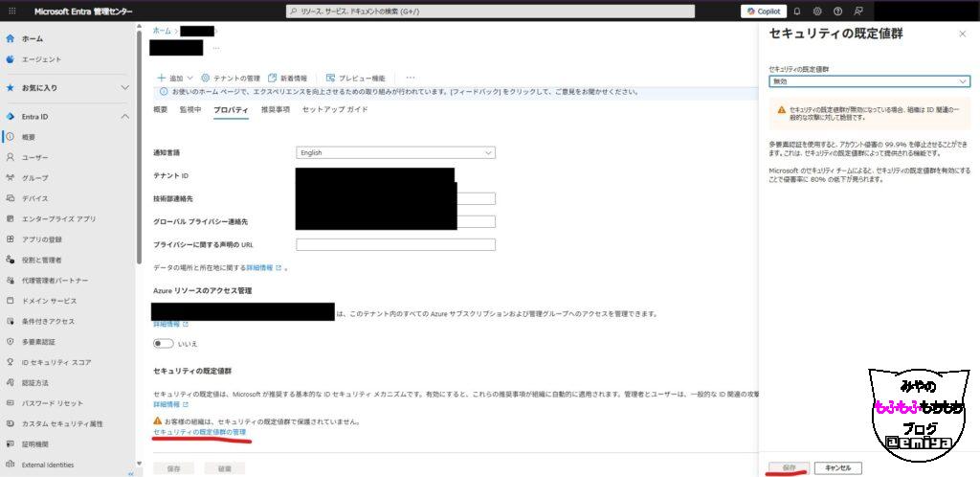Viewport: 980px width, 477px height.
Task: Open toolbar overflow ellipsis menu
Action: point(411,79)
